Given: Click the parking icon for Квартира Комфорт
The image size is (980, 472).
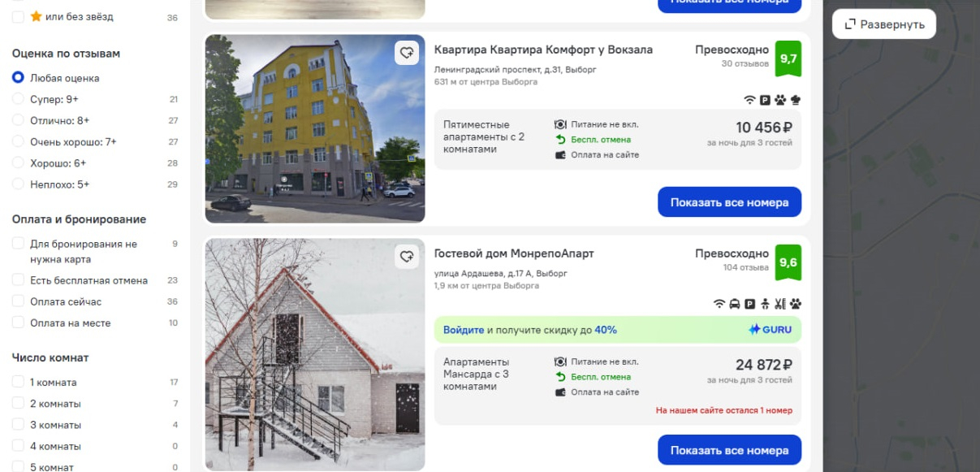Looking at the screenshot, I should click(765, 100).
